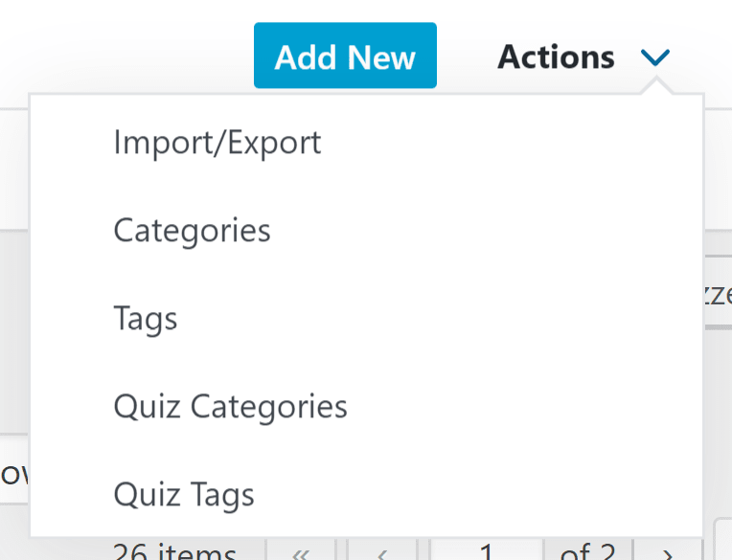Go to first page with double-arrow icon

(x=301, y=552)
